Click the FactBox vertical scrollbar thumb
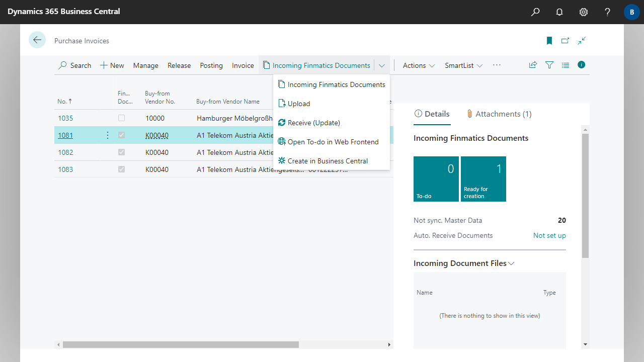 [585, 196]
